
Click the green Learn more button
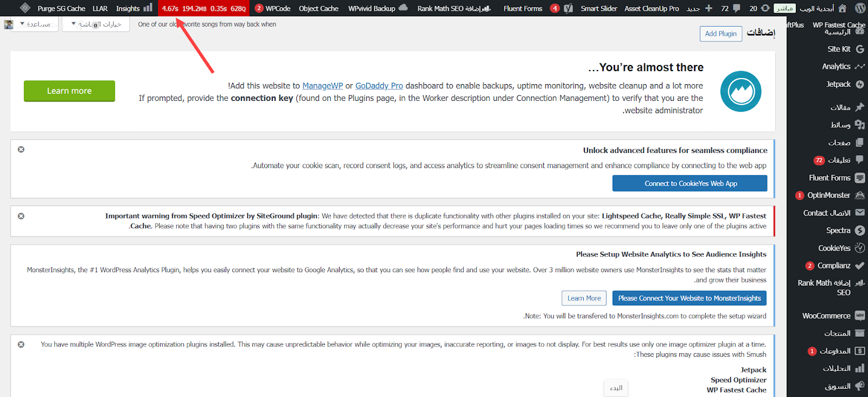coord(69,91)
